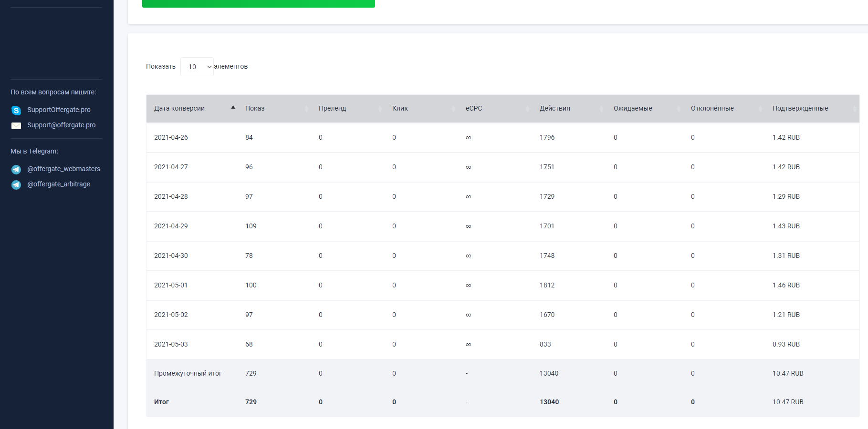Select the date cell 2021-04-27

(171, 167)
